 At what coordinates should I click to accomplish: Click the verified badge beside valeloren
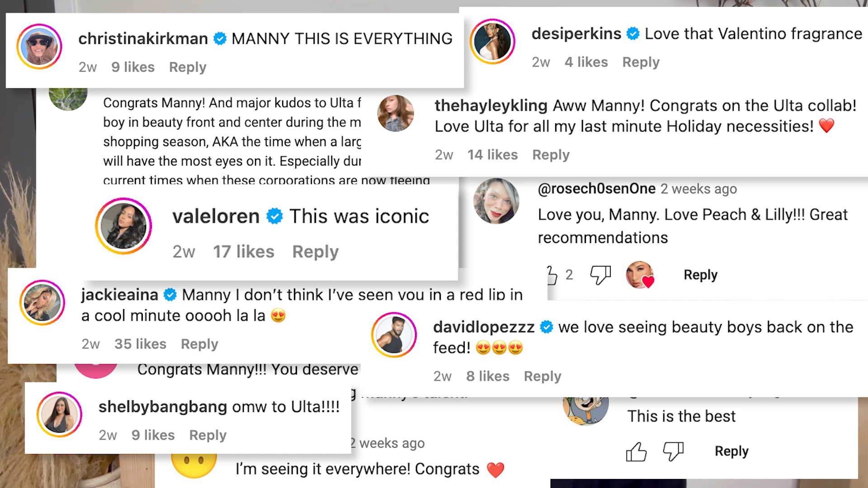tap(274, 216)
